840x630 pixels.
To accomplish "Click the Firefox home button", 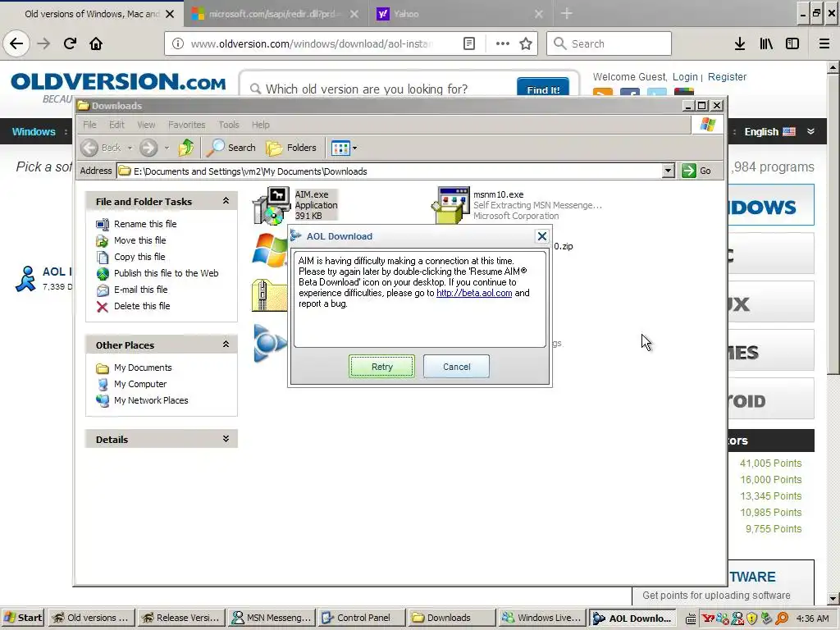I will pos(96,43).
